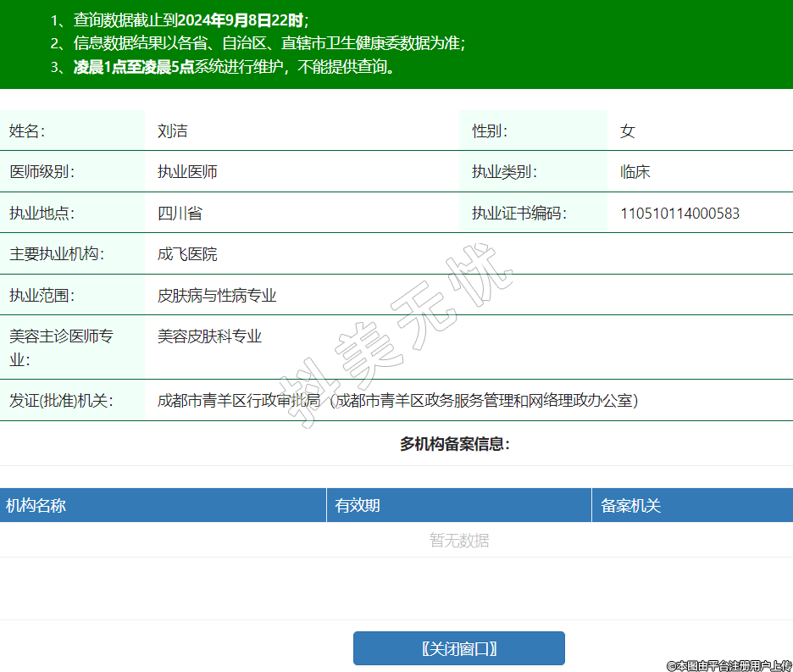Click certificate number 110510114000583
This screenshot has height=672, width=793.
(679, 214)
